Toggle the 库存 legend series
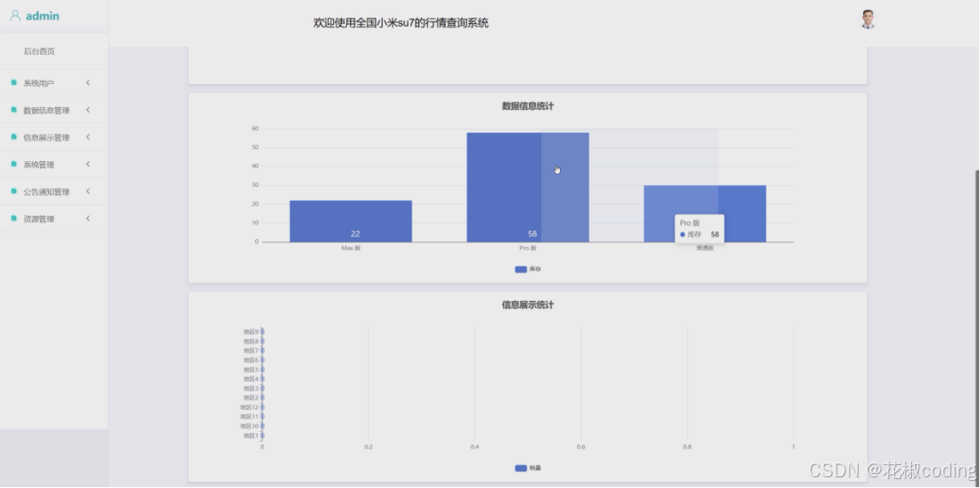 [x=527, y=269]
